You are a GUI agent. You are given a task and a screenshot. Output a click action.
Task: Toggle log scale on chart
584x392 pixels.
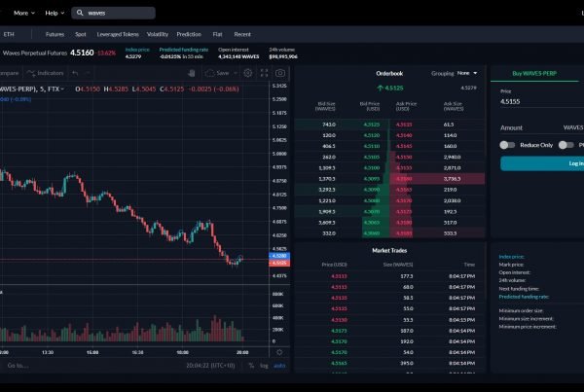point(264,366)
